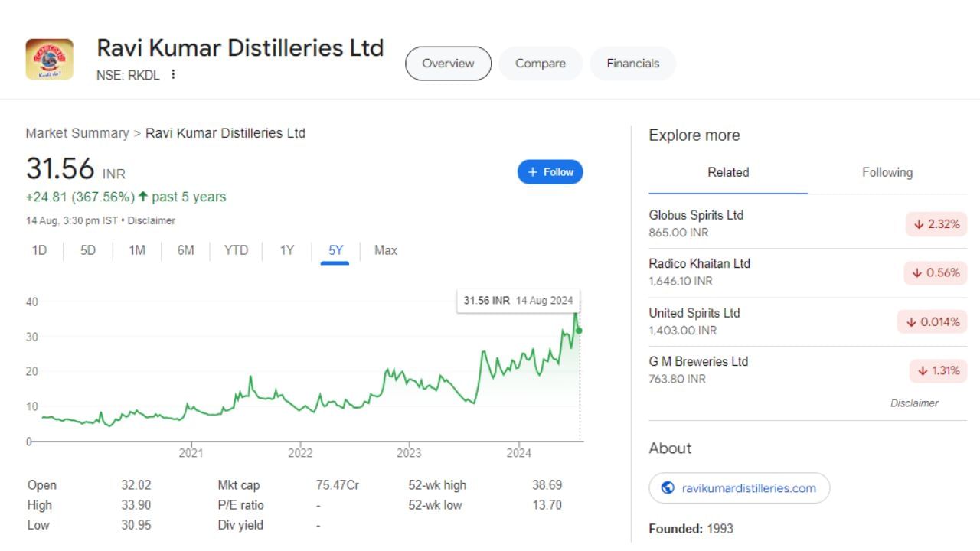
Task: Click the green up arrow beside 367.56%
Action: (x=142, y=196)
